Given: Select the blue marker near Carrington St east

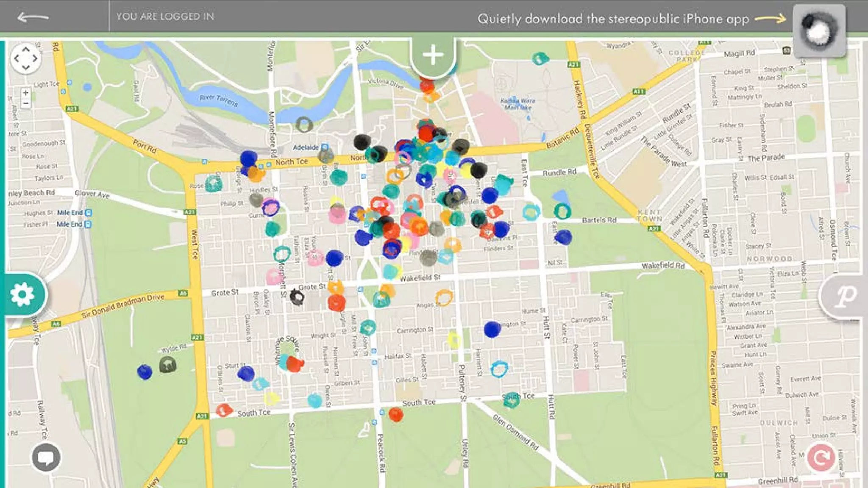Looking at the screenshot, I should 492,329.
